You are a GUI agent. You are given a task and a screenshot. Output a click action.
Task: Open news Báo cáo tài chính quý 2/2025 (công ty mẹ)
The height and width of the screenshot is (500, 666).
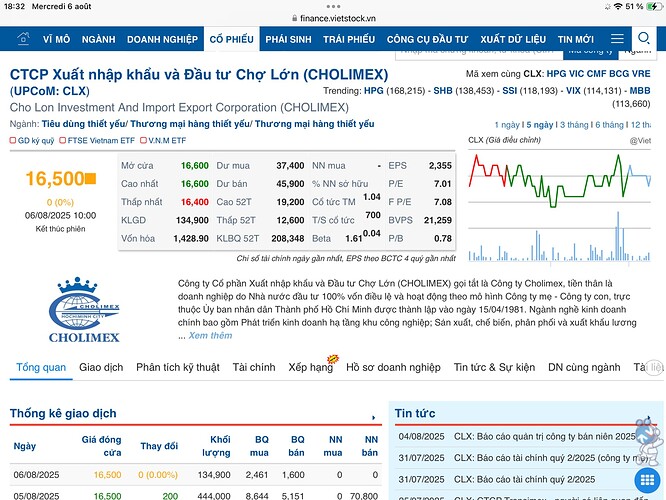click(x=551, y=458)
